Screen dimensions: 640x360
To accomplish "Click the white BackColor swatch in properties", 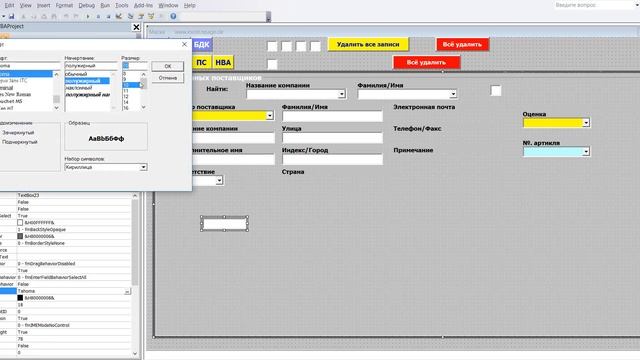I will coord(20,222).
